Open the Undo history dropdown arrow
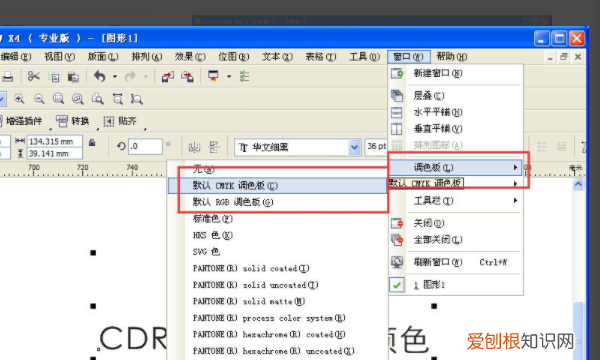 114,77
